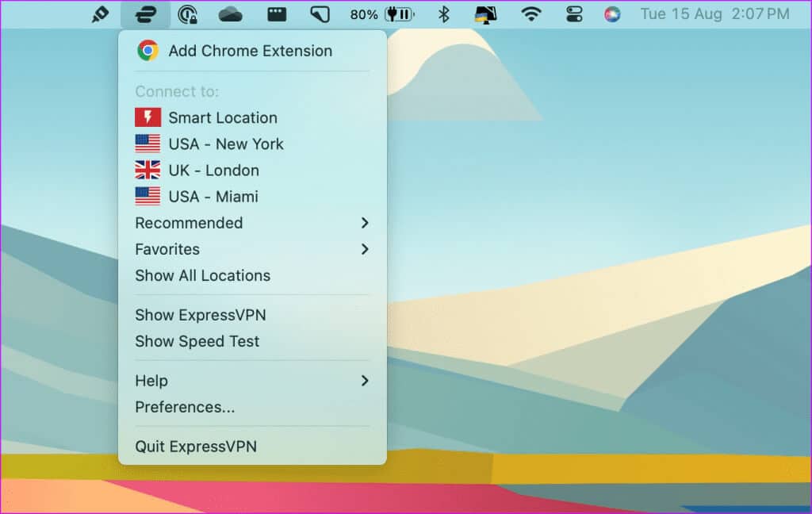This screenshot has width=812, height=514.
Task: Launch Siri from the menu bar
Action: 612,14
